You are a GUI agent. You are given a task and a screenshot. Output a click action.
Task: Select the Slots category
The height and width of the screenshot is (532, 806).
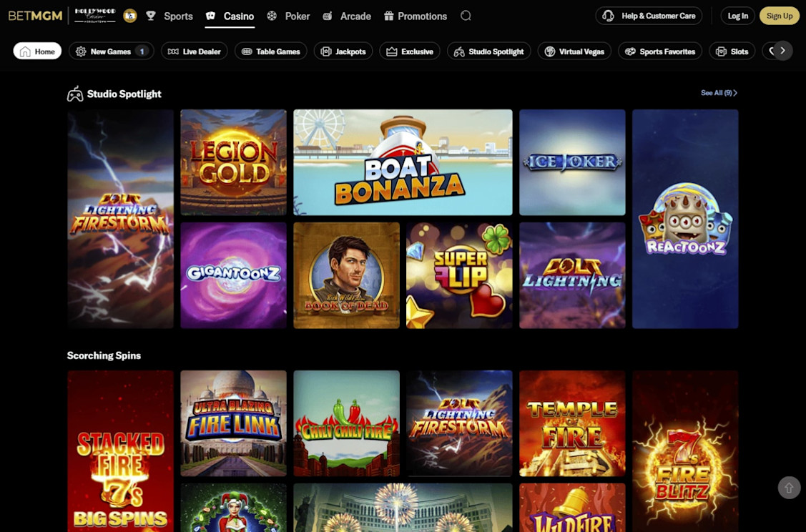[x=732, y=51]
